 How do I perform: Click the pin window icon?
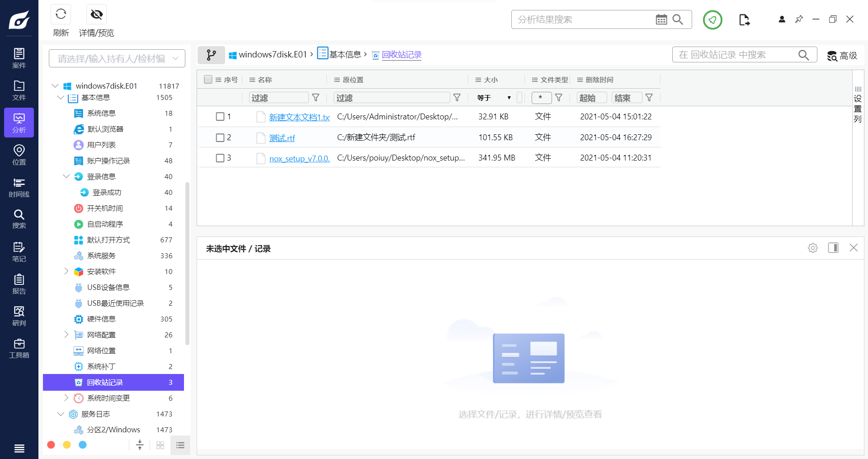(x=799, y=19)
